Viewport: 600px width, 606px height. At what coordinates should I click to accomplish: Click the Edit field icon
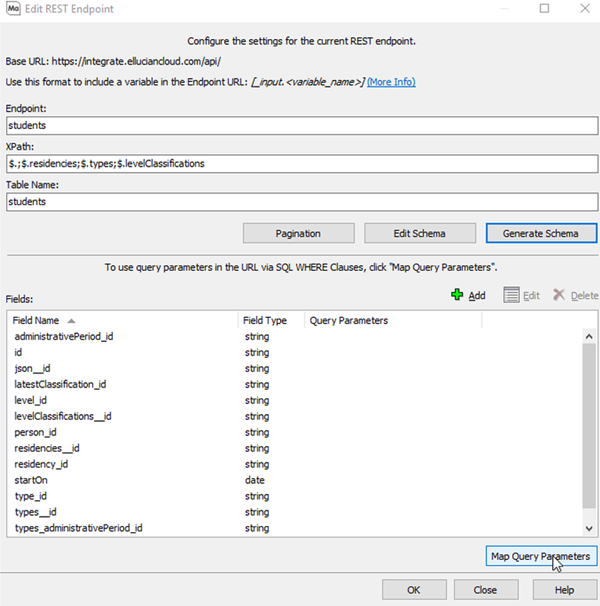tap(511, 295)
